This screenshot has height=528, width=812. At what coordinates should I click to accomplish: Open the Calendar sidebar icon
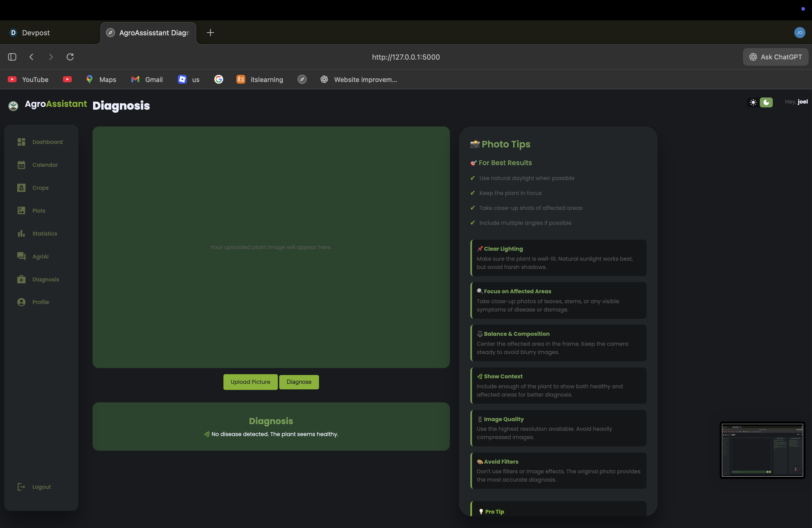pyautogui.click(x=21, y=165)
